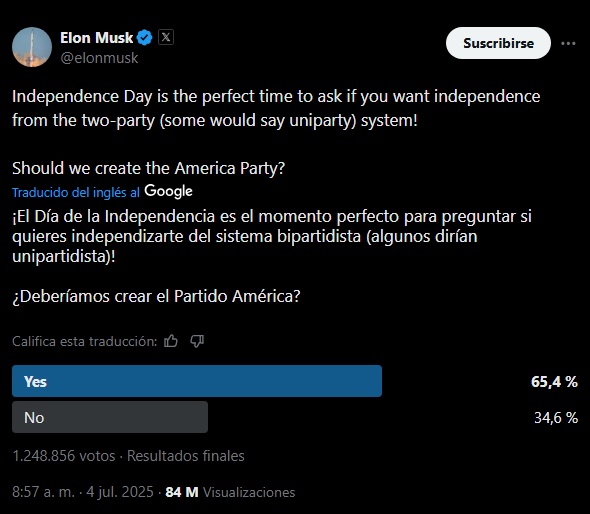
Task: Open Elon Musk's rocket profile picture
Action: [x=32, y=47]
